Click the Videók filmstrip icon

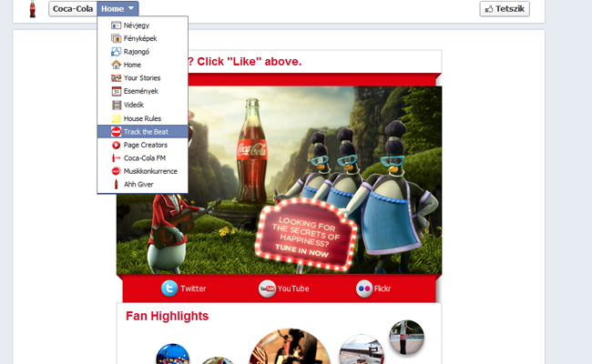click(x=116, y=105)
